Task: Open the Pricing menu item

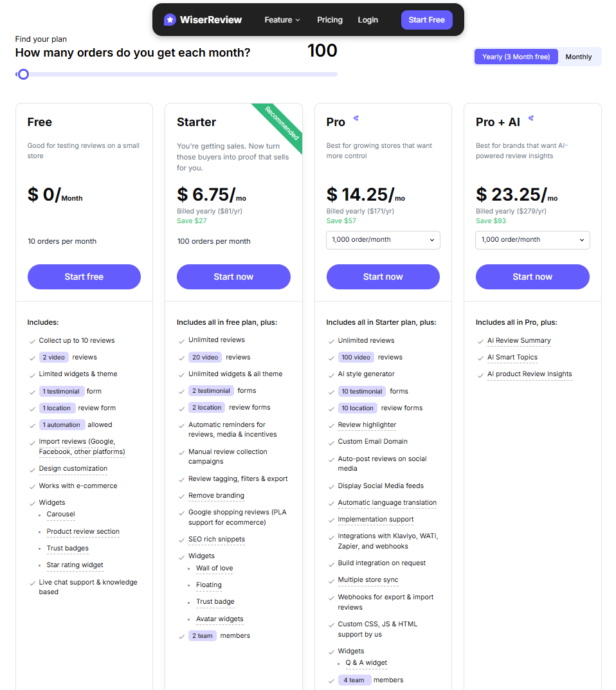Action: 329,20
